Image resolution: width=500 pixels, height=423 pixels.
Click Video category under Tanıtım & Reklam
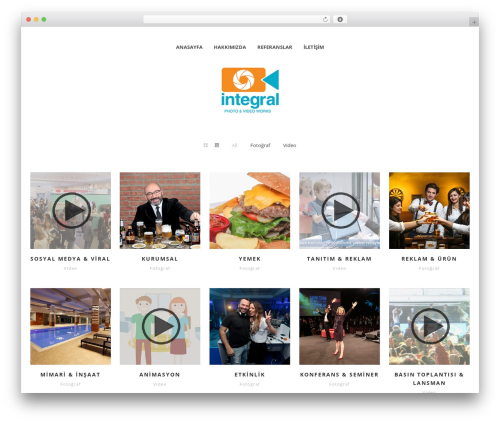339,268
